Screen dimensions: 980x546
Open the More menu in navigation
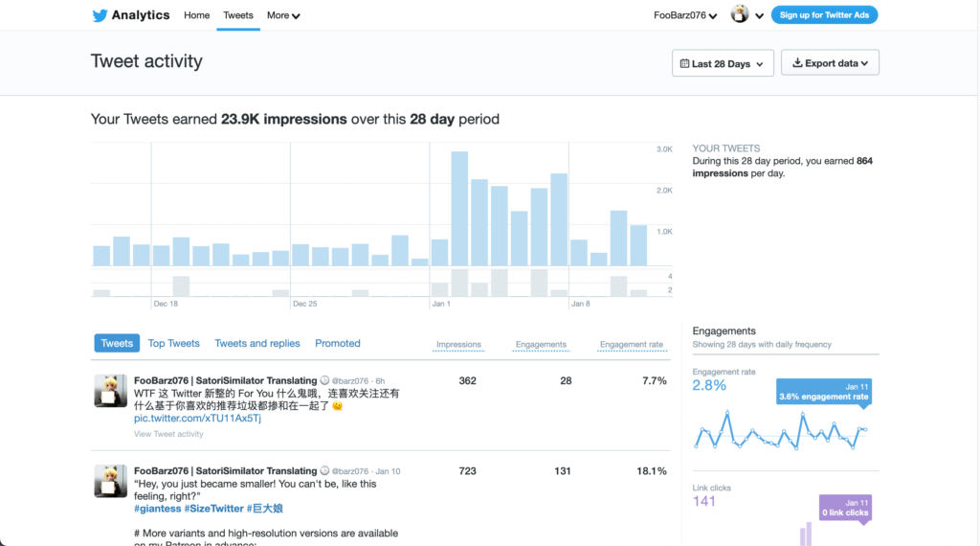click(x=283, y=15)
